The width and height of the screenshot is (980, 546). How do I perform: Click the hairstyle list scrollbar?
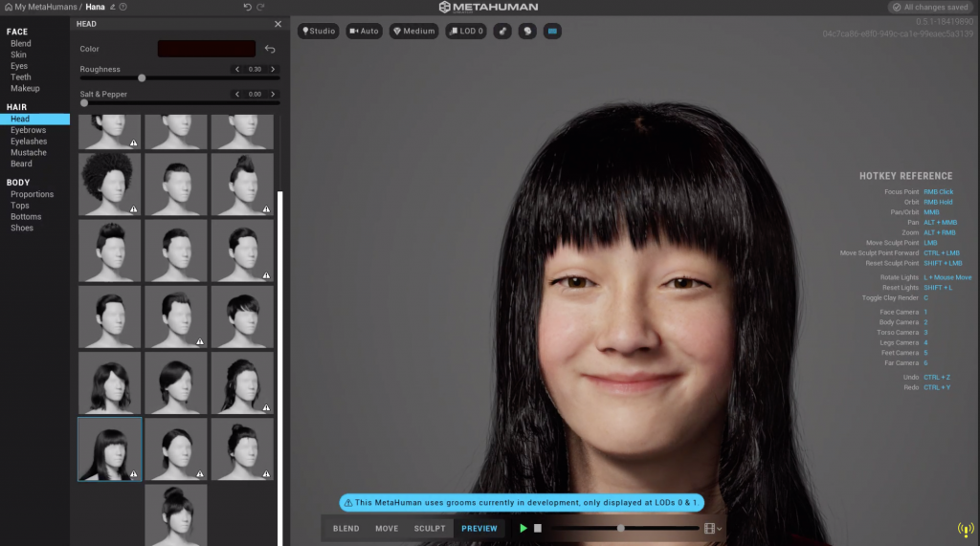pyautogui.click(x=280, y=368)
